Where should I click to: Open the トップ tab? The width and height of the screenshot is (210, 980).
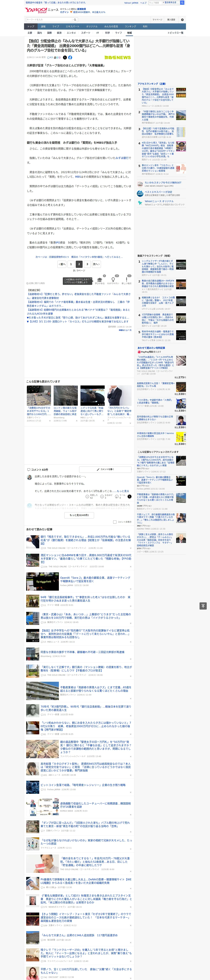31,27
